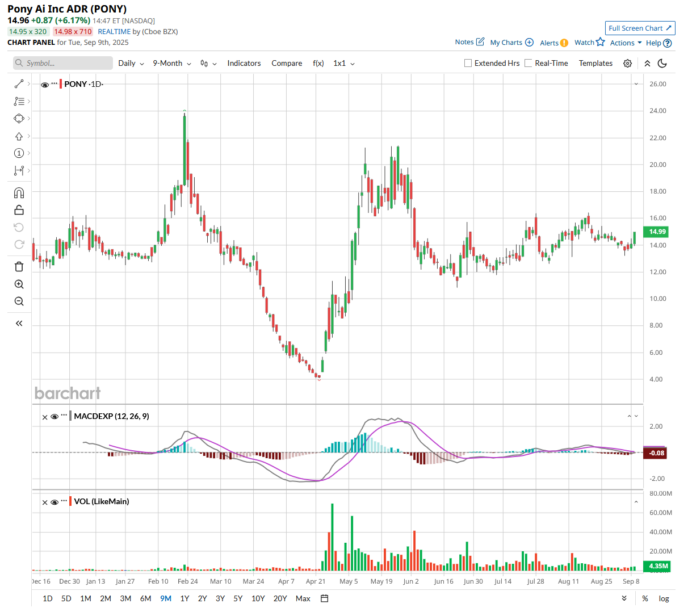Screen dimensions: 688x616
Task: Add PONY to watchlist star icon
Action: coord(600,42)
